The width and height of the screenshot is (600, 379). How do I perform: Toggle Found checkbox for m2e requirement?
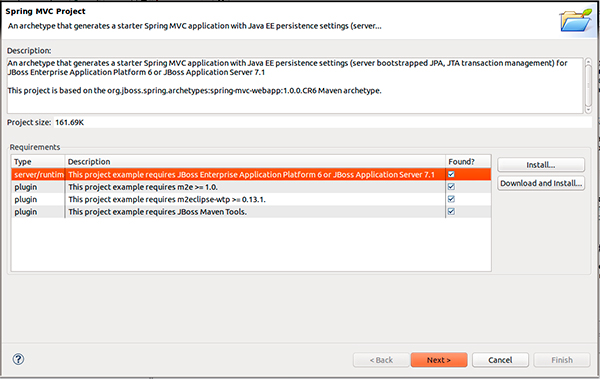[452, 186]
